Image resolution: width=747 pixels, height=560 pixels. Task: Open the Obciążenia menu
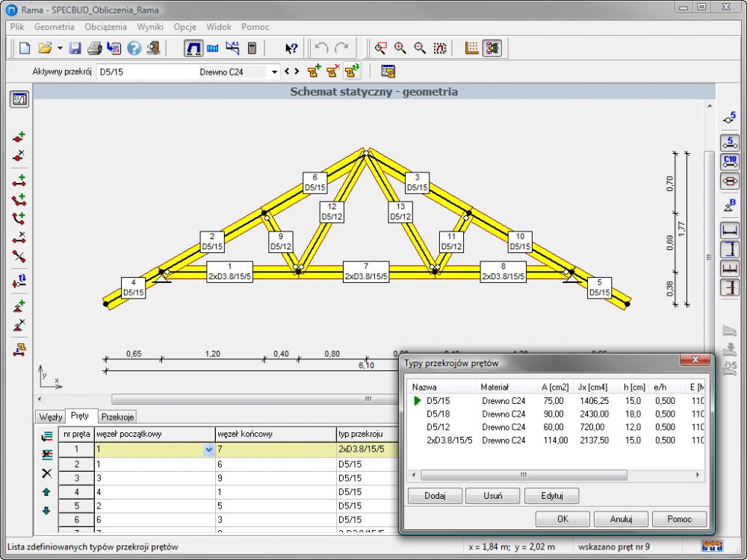tap(105, 27)
